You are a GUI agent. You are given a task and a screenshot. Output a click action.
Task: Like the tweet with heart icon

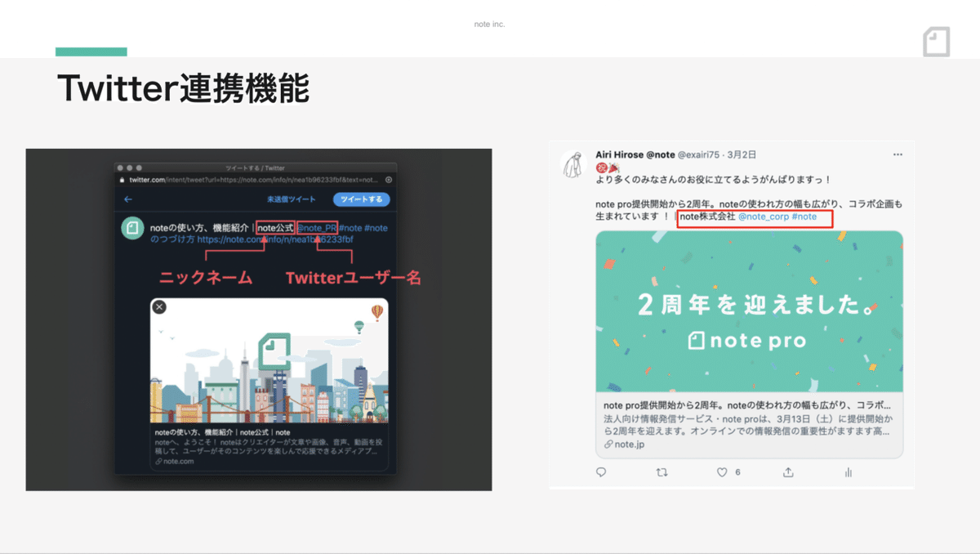722,472
